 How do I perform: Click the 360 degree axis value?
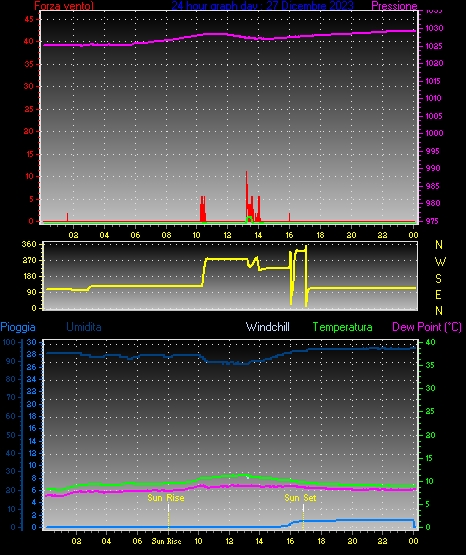[29, 244]
